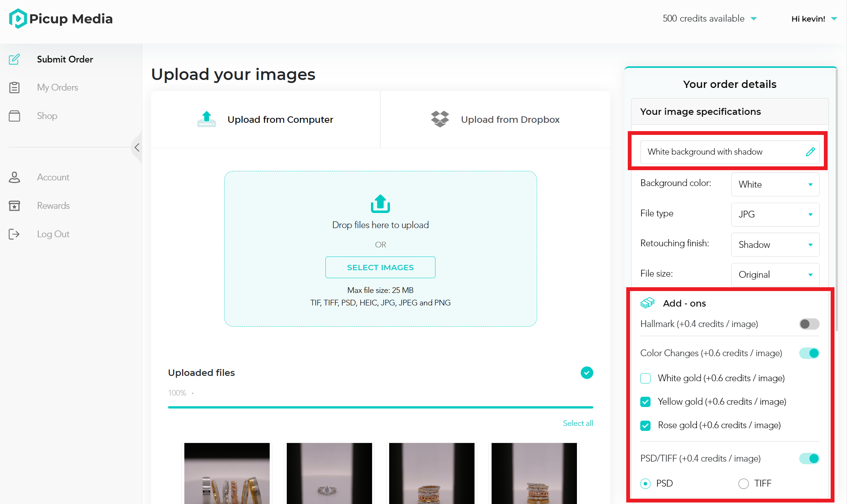Enable the Hallmark add-on toggle
The width and height of the screenshot is (847, 504).
point(809,324)
